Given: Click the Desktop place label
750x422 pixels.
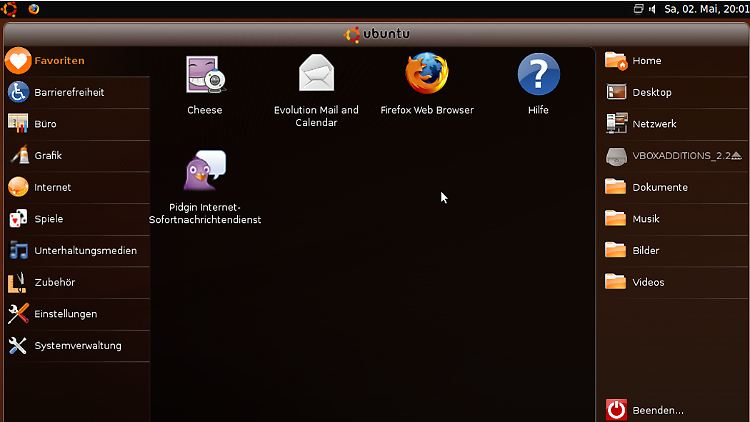Looking at the screenshot, I should pos(652,92).
